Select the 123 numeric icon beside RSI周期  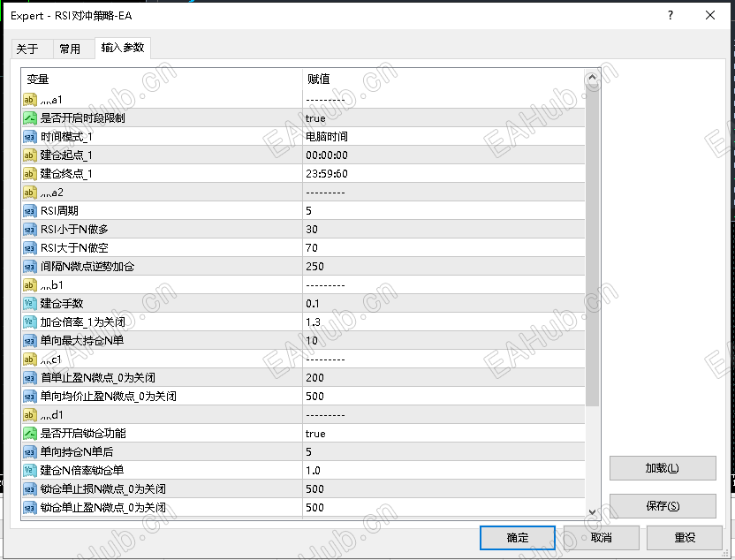click(x=28, y=211)
